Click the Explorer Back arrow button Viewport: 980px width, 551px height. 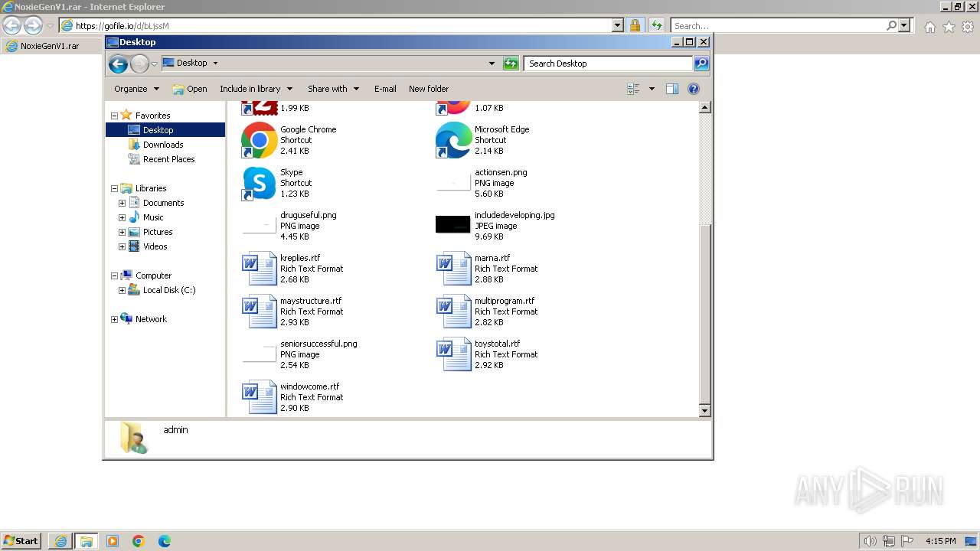click(x=118, y=64)
